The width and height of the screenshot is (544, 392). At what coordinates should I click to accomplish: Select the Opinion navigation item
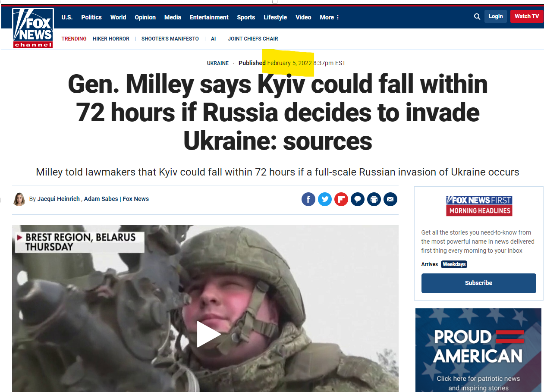145,17
